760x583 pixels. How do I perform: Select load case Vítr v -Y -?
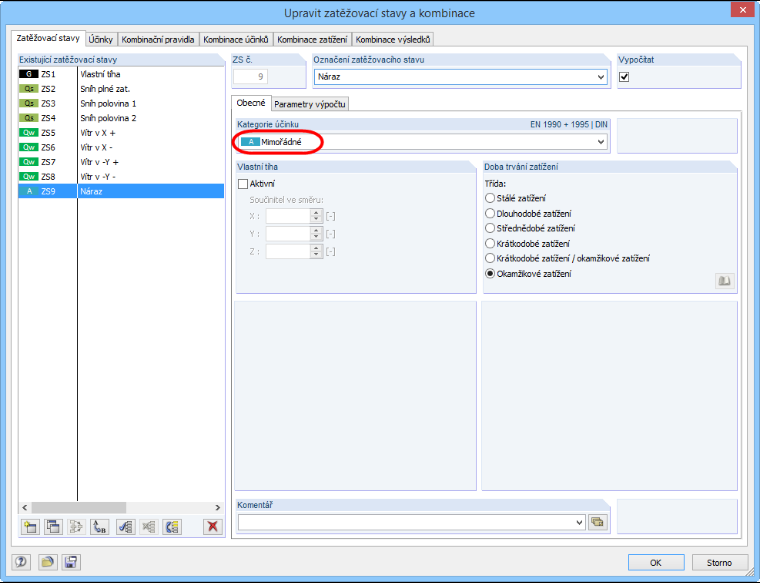click(x=121, y=176)
